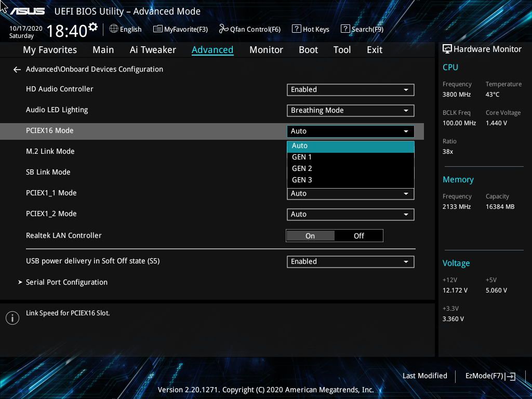532x399 pixels.
Task: Turn Realtek LAN Controller On
Action: (x=310, y=236)
